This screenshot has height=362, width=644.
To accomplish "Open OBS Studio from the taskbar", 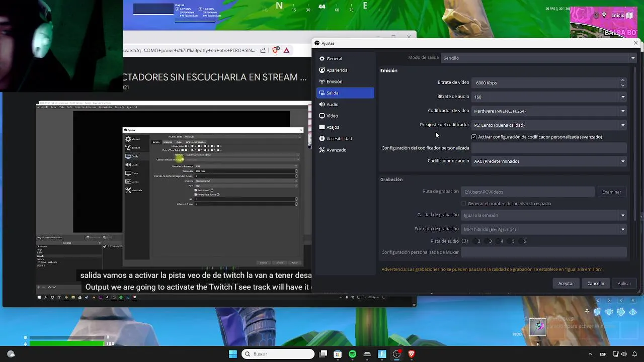I will point(396,354).
